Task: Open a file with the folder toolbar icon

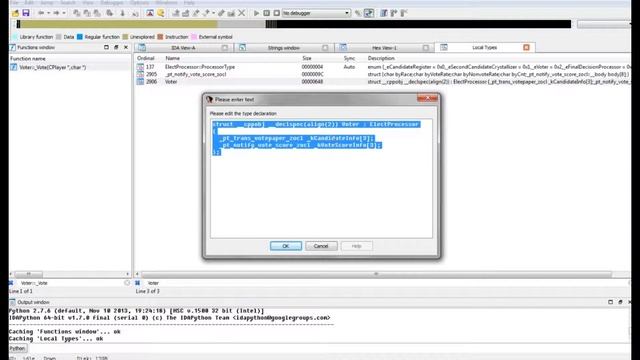Action: [16, 13]
